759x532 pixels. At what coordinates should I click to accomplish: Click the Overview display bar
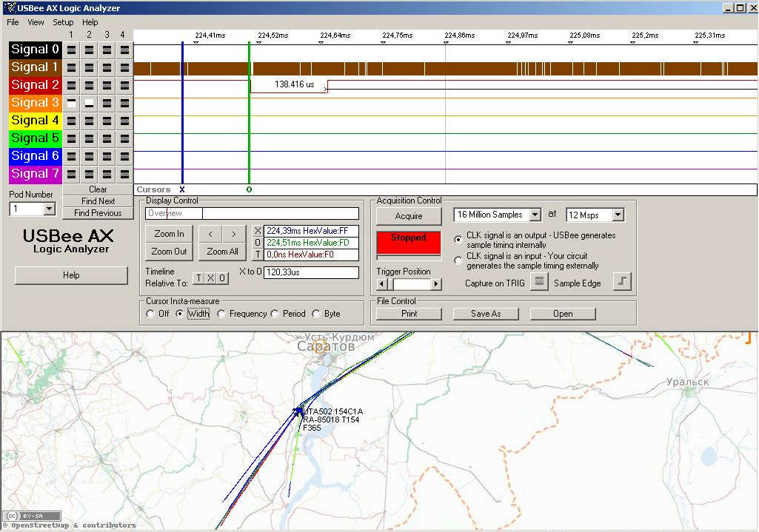(x=253, y=213)
